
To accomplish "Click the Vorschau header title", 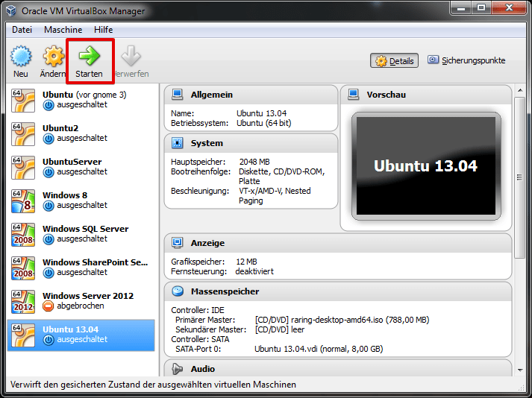I will (386, 95).
